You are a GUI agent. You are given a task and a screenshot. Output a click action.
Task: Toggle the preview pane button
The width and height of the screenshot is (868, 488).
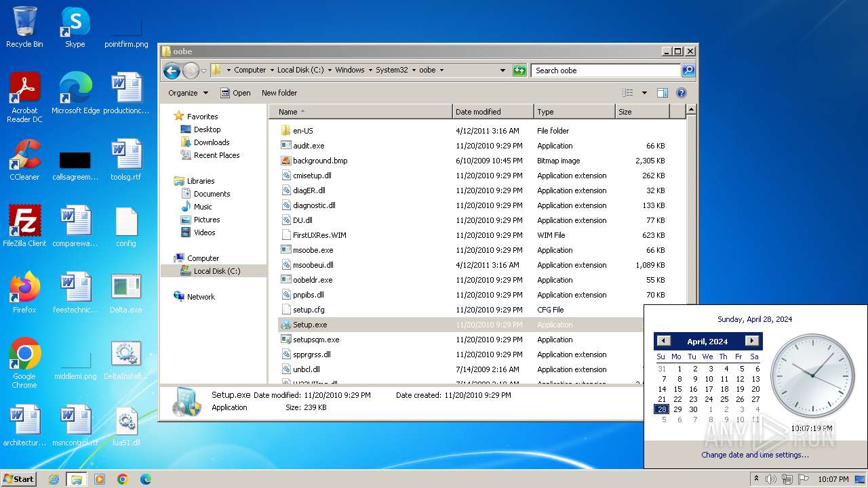pyautogui.click(x=663, y=93)
